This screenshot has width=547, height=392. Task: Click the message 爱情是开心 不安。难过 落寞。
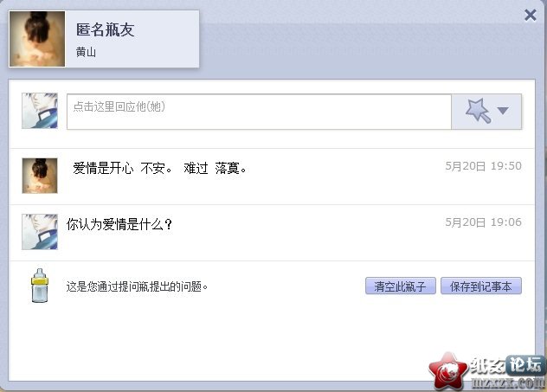click(160, 169)
